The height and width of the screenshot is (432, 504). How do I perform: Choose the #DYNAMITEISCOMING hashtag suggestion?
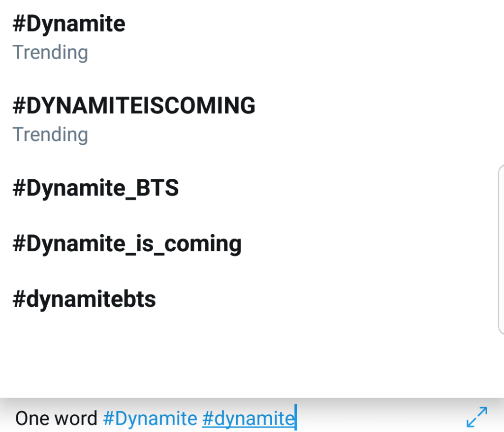click(134, 105)
